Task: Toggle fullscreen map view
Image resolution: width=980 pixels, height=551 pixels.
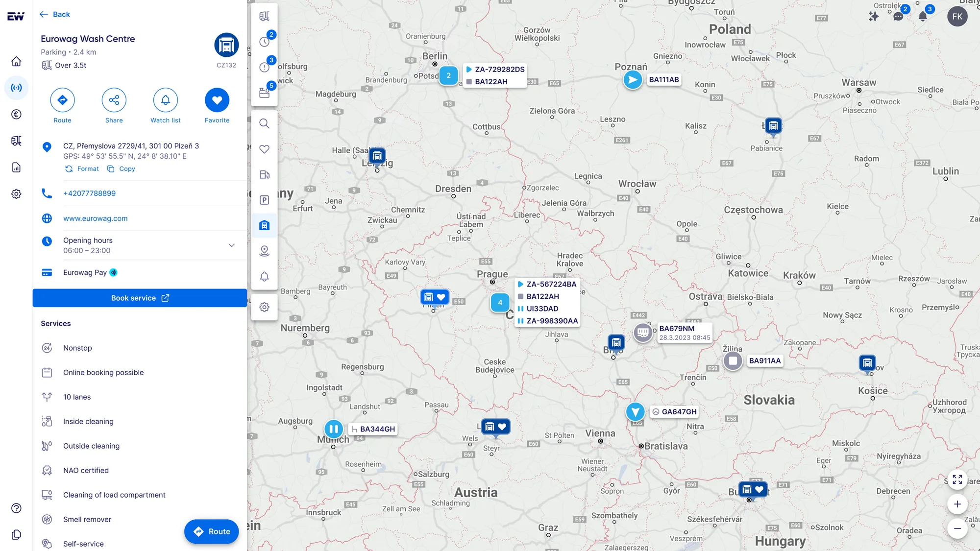Action: 957,479
